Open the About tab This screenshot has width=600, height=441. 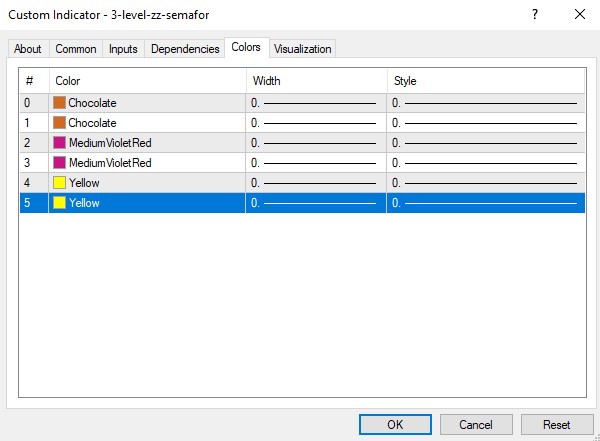28,49
